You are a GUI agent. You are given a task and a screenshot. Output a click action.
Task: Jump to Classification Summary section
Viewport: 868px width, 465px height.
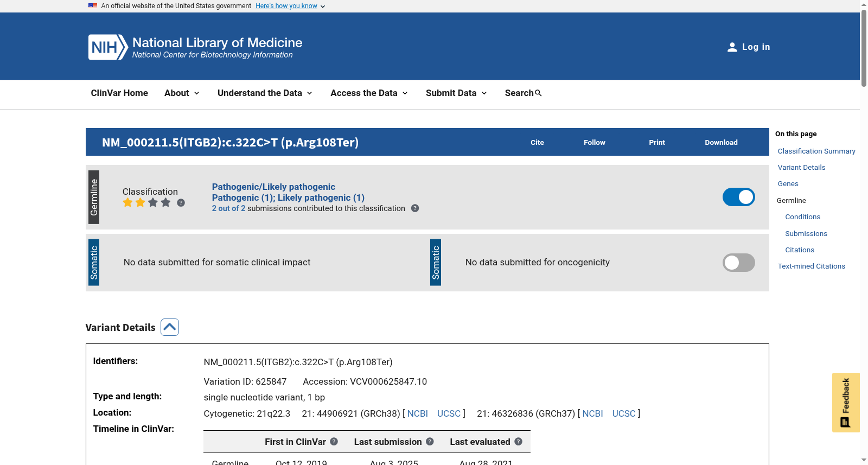(x=816, y=151)
